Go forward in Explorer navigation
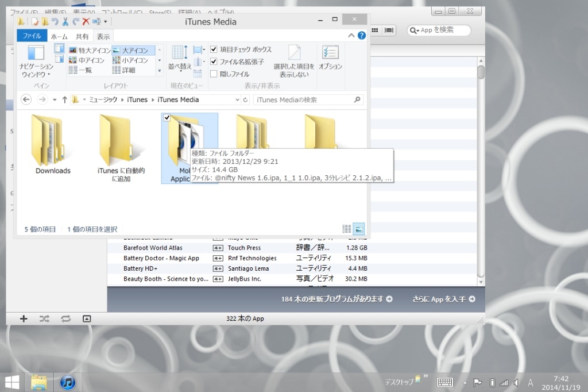588x392 pixels. coord(42,99)
